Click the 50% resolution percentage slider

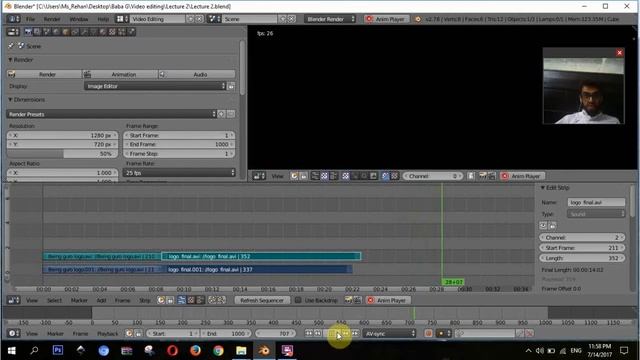tap(62, 154)
